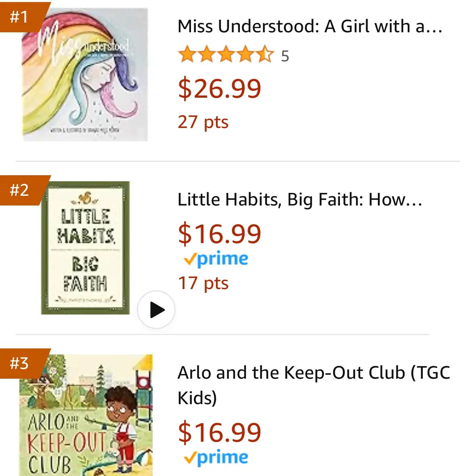This screenshot has width=476, height=476.
Task: Select the $26.99 price
Action: (220, 89)
